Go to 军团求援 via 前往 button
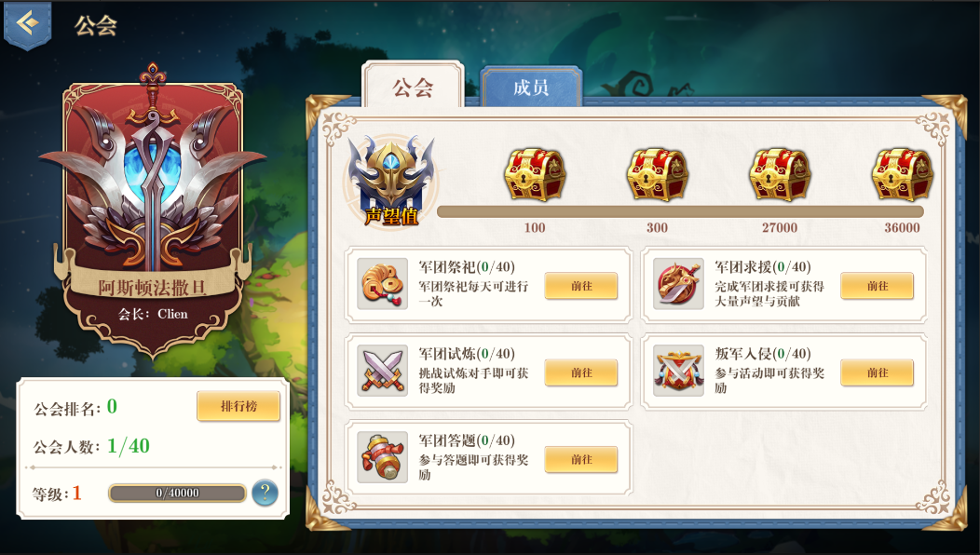This screenshot has height=555, width=980. pos(878,286)
